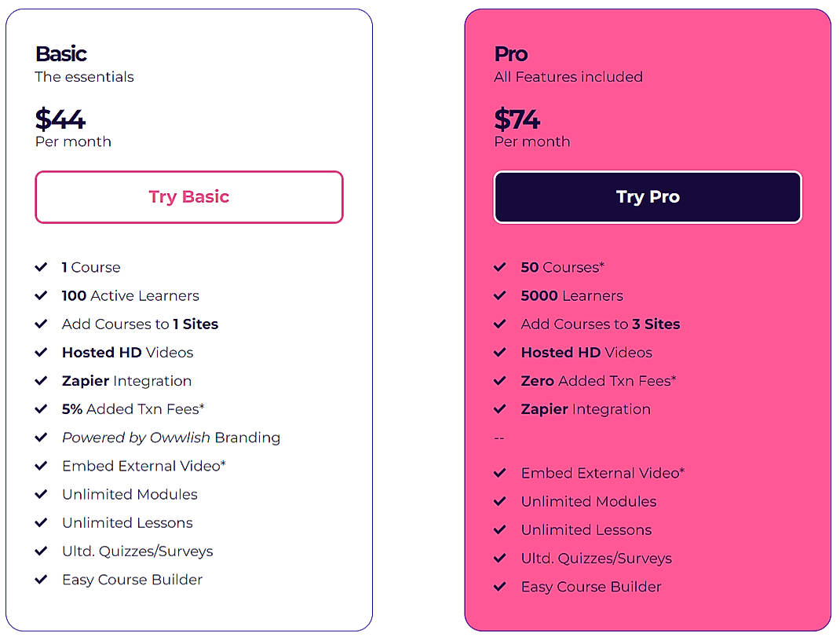Select the checkmark beside Hosted HD Videos in Basic
This screenshot has height=641, width=840.
click(42, 352)
